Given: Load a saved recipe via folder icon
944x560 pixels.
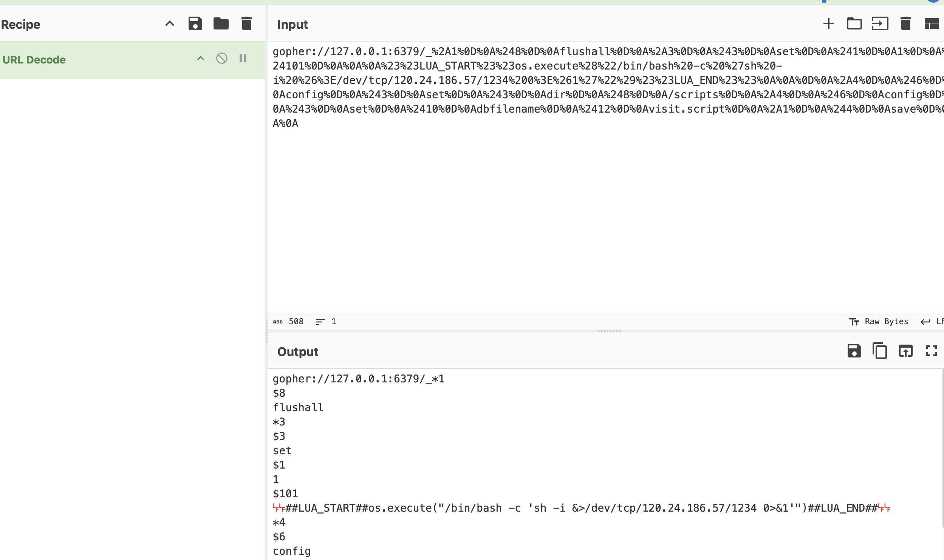Looking at the screenshot, I should coord(221,24).
